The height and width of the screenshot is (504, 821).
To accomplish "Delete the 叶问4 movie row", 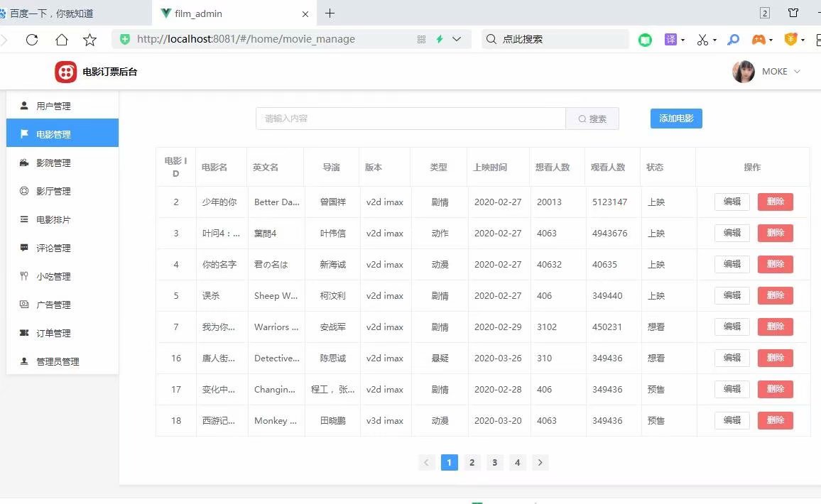I will click(x=775, y=233).
